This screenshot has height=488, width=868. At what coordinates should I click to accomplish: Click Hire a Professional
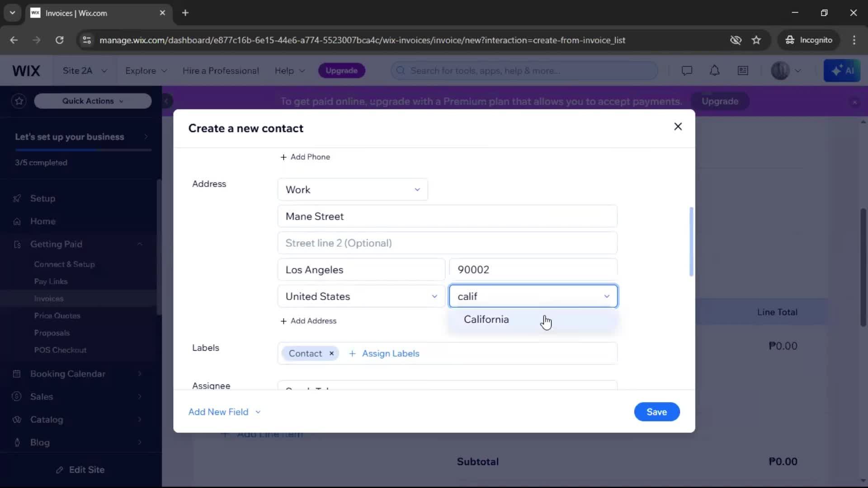point(221,70)
